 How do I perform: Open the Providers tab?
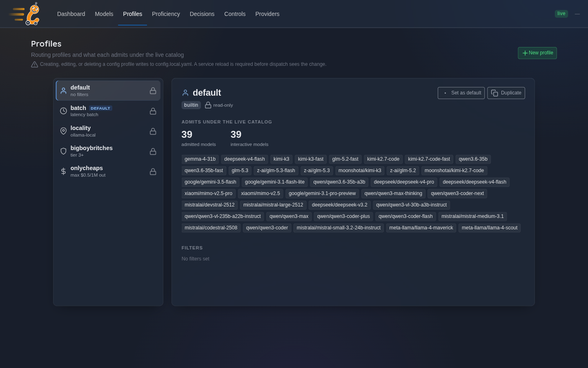pos(267,14)
